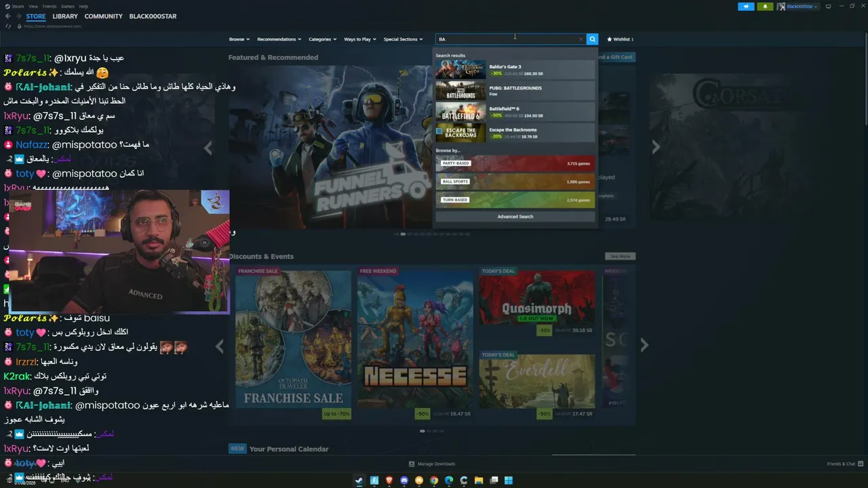Screen dimensions: 868x488
Task: Open the Games menu
Action: (x=68, y=6)
